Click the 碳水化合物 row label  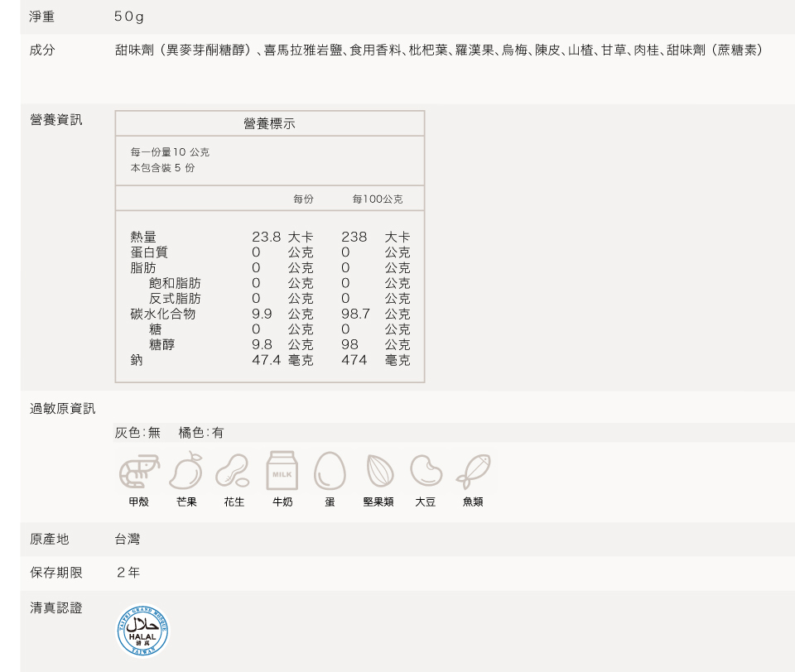pos(163,314)
